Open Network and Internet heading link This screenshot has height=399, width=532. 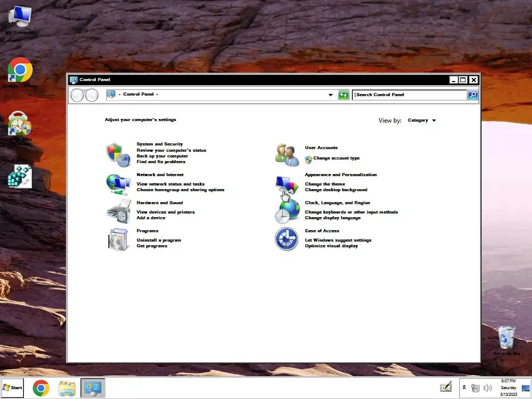coord(160,175)
